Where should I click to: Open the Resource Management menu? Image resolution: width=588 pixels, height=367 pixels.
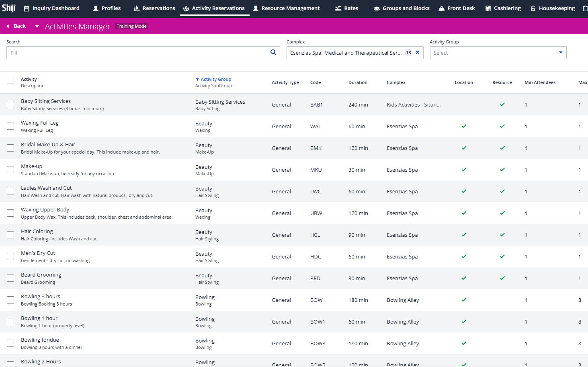pos(286,8)
